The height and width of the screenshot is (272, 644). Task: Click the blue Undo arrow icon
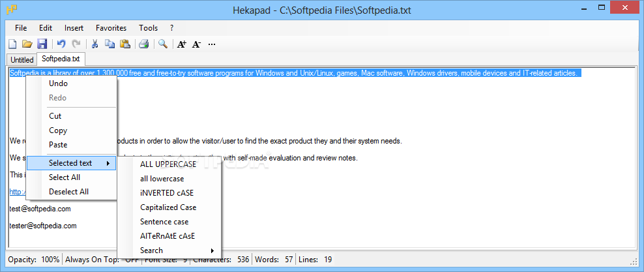click(61, 44)
